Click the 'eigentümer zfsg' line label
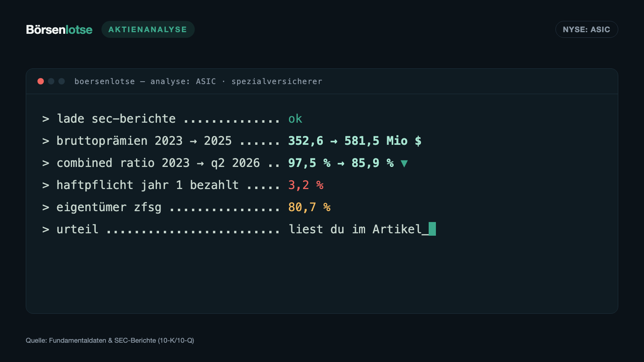Viewport: 644px width, 362px height. (109, 207)
